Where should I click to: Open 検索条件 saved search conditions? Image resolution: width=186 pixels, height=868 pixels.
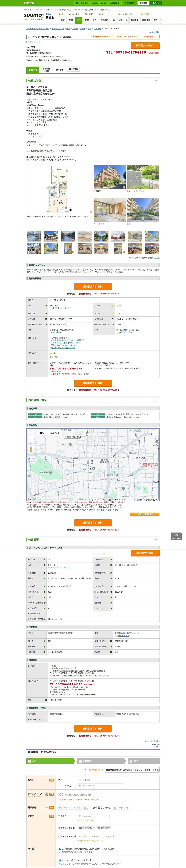[115, 3]
